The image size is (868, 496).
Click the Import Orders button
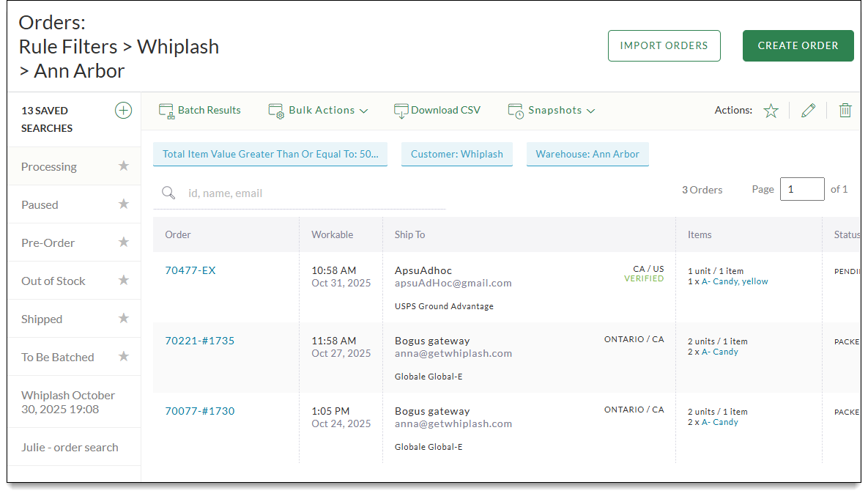tap(664, 45)
